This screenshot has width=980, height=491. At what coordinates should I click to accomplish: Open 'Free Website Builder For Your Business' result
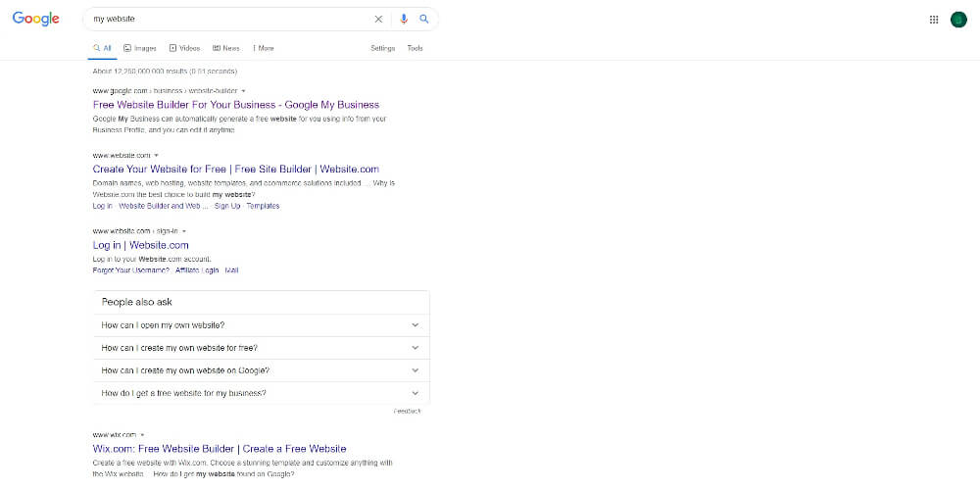235,104
